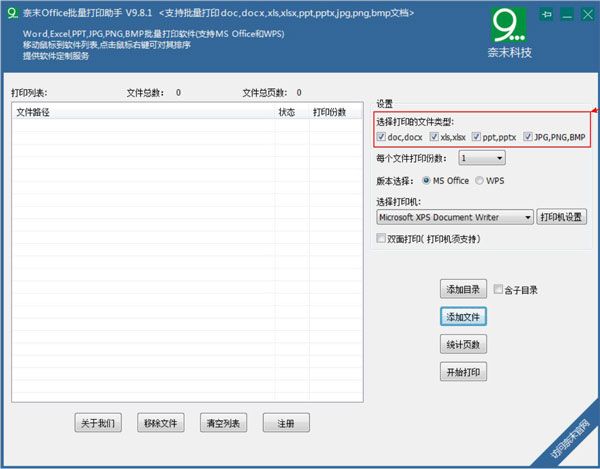Click the 访问奈末官网 corner link
The height and width of the screenshot is (469, 600).
pos(569,439)
